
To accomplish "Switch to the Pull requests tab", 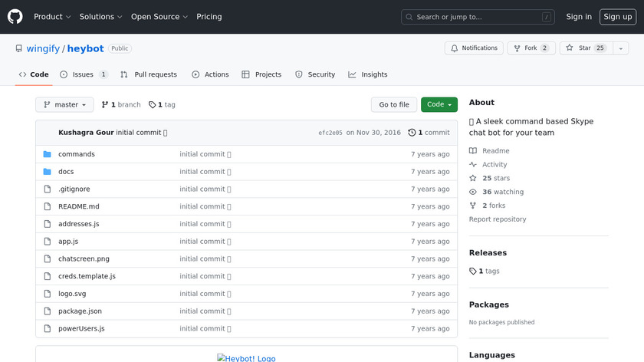I will coord(149,74).
